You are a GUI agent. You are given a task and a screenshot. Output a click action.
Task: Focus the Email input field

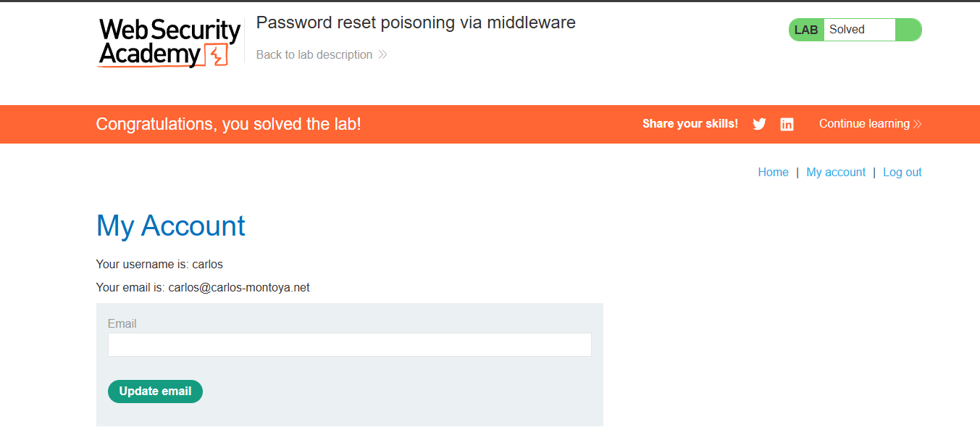349,345
